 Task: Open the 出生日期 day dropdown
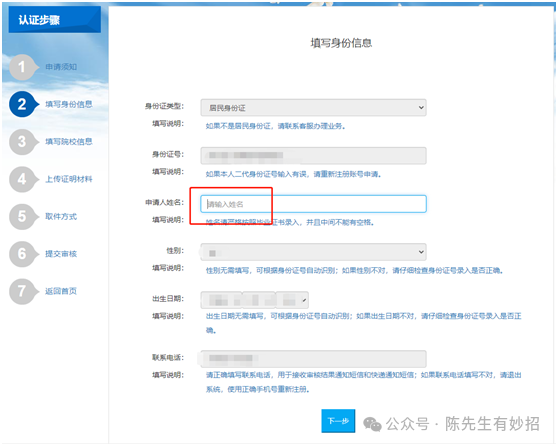(292, 300)
